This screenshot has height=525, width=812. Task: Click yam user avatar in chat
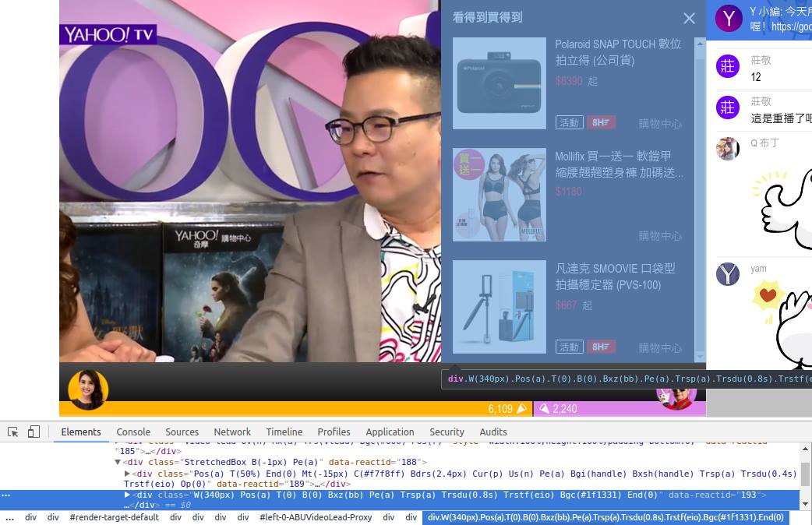(x=728, y=274)
